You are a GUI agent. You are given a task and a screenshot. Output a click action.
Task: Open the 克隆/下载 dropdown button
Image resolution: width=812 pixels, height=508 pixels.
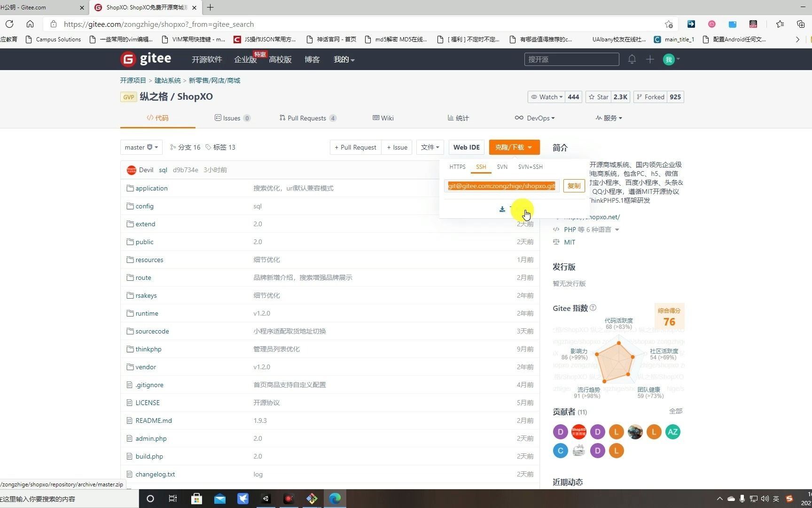(514, 147)
